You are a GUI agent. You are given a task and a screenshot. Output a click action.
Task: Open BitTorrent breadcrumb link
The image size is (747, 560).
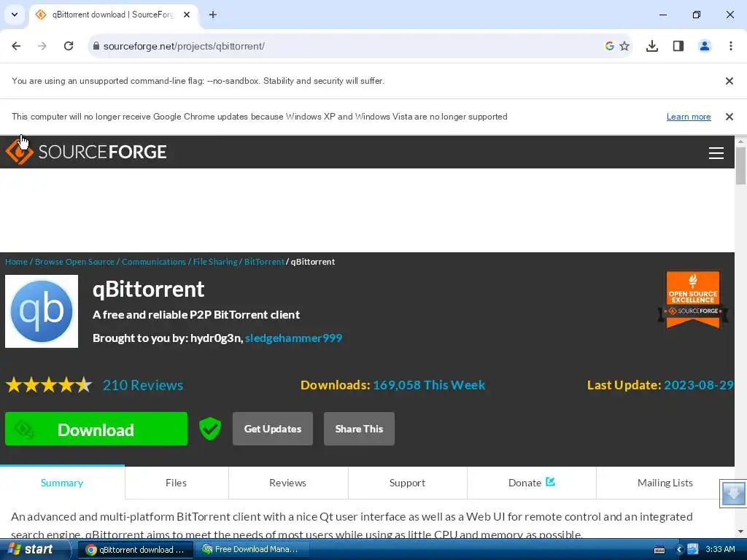pos(264,262)
